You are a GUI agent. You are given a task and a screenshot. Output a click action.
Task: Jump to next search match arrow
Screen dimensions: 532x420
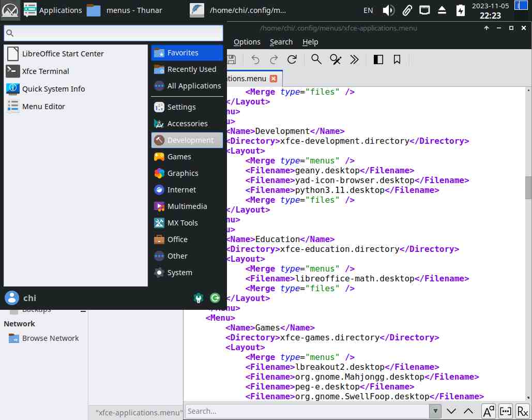[451, 411]
